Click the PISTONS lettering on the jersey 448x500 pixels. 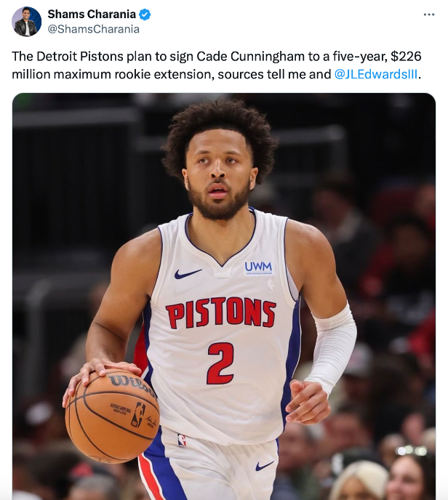(220, 312)
